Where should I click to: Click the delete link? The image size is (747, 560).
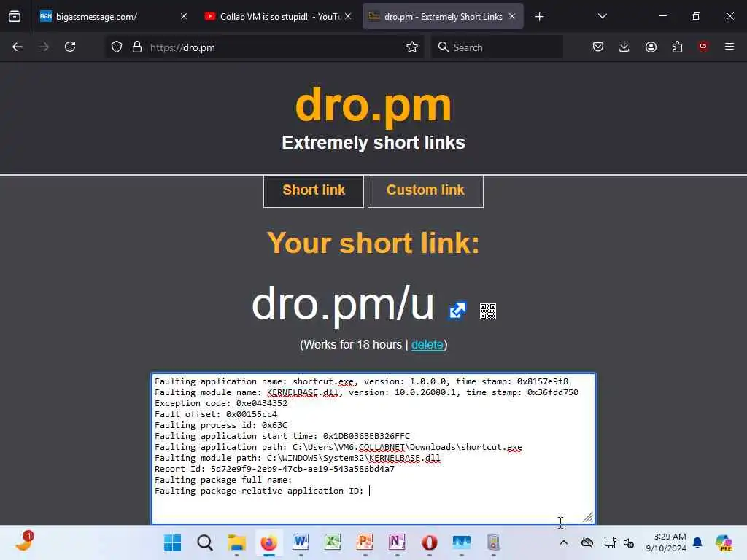pos(427,344)
